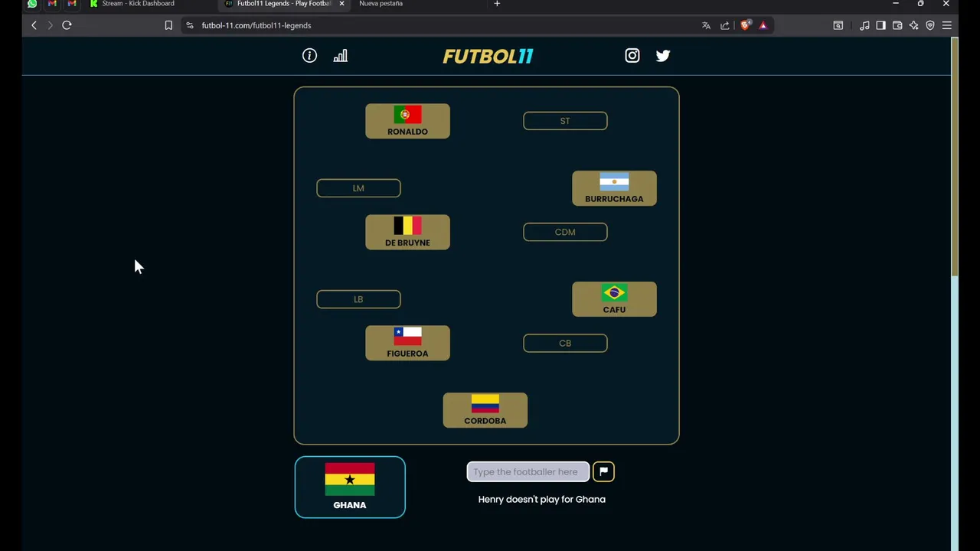This screenshot has height=551, width=980.
Task: Open the Twitter bird icon
Action: point(663,55)
